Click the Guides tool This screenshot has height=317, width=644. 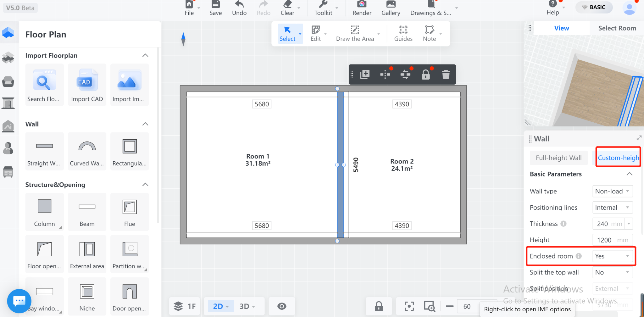click(403, 34)
